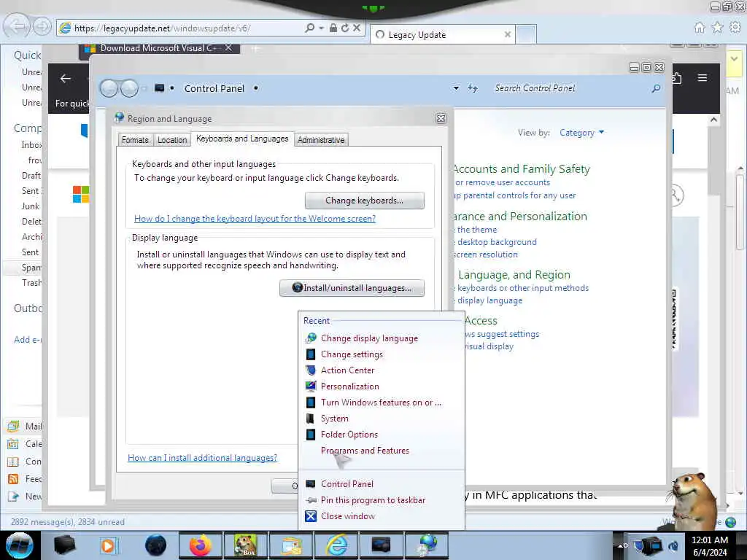Open the Control Panel taskbar icon

click(381, 545)
